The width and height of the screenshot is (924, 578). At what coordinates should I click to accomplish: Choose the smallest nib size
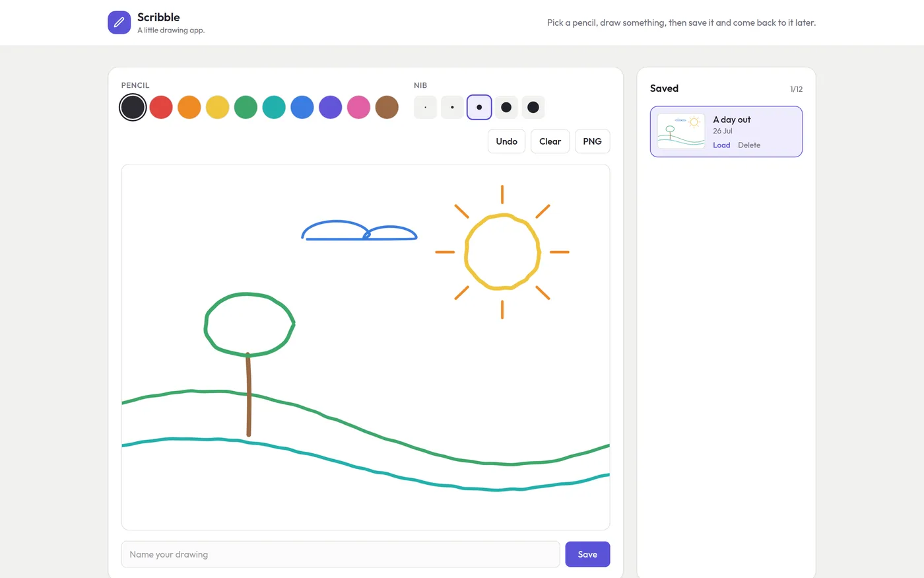[426, 107]
